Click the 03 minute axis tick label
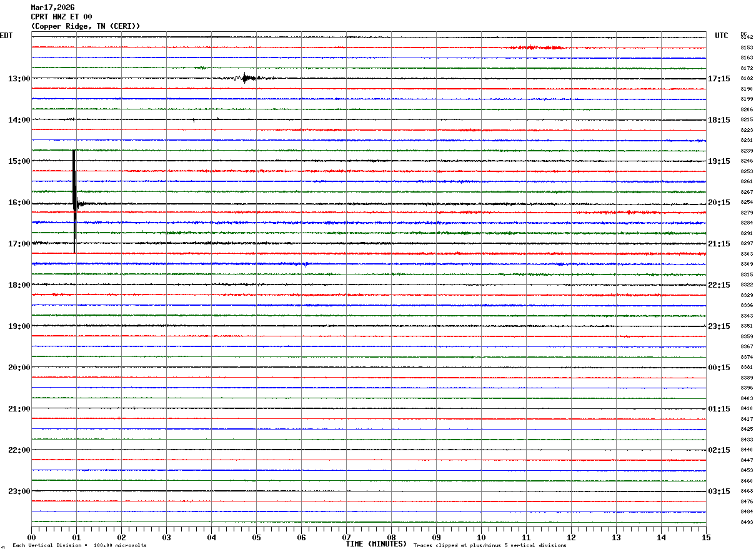 [x=166, y=537]
